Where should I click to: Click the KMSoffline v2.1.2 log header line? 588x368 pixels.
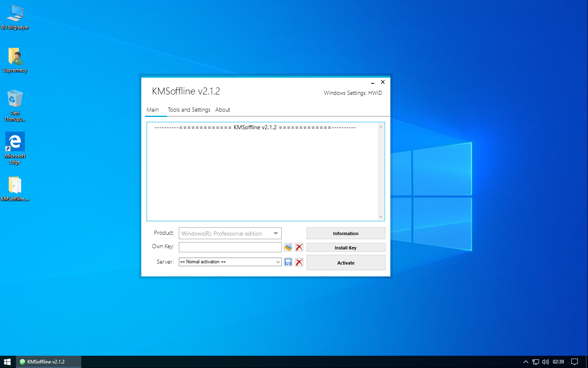tap(255, 127)
